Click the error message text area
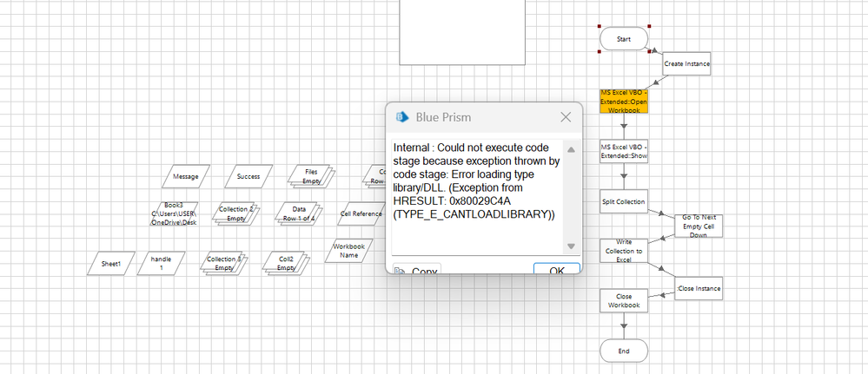This screenshot has height=374, width=868. coord(477,198)
